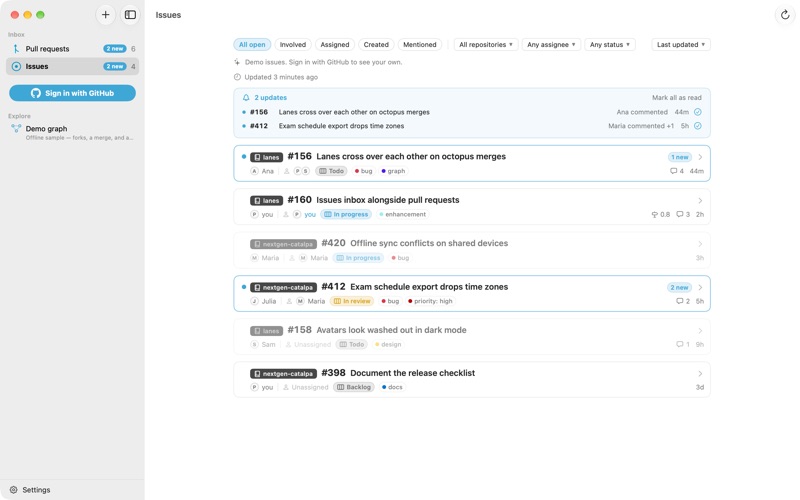Expand issue #412 with its chevron
Image resolution: width=800 pixels, height=500 pixels.
point(700,287)
